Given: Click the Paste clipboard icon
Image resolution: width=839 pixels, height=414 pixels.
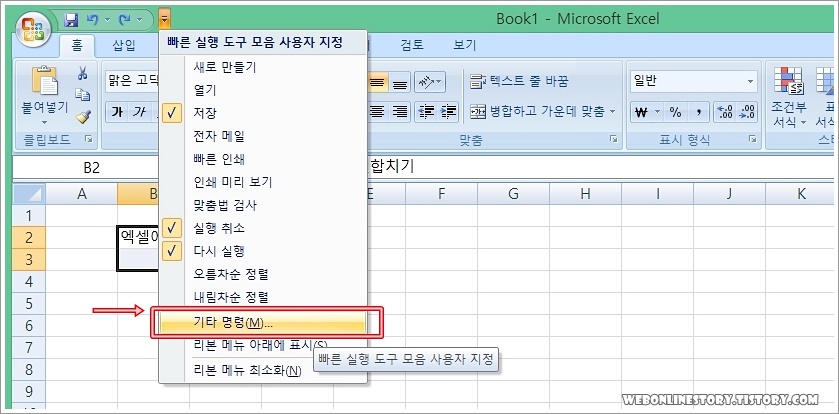Looking at the screenshot, I should click(45, 80).
